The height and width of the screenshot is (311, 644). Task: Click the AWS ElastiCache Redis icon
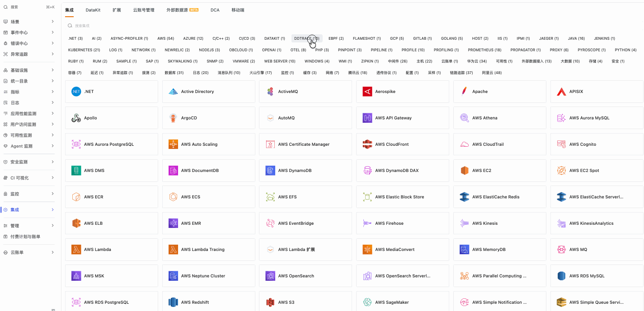[464, 197]
